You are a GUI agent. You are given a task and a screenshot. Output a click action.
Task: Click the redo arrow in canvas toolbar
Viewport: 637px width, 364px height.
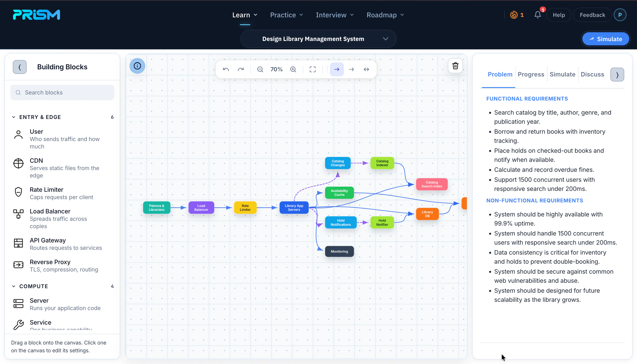click(x=240, y=69)
